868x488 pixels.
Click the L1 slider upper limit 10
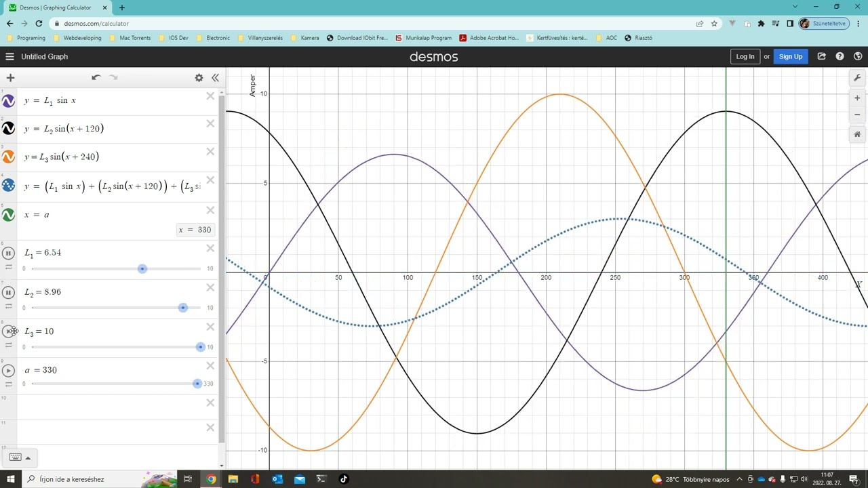coord(210,269)
